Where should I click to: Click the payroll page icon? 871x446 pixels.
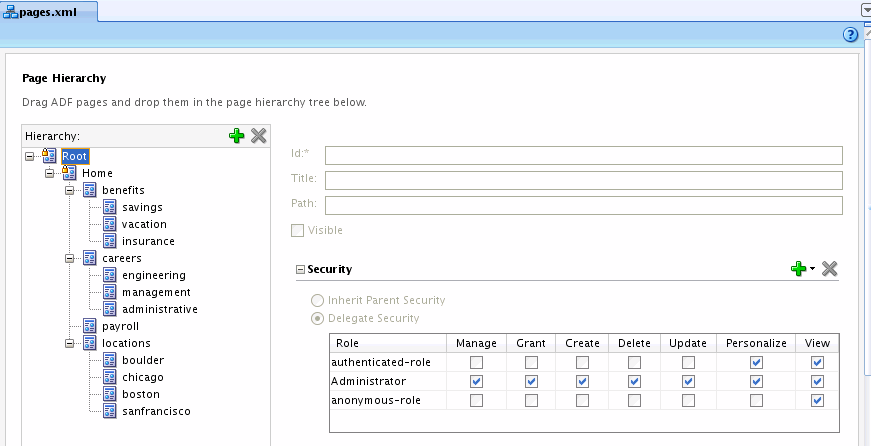89,326
